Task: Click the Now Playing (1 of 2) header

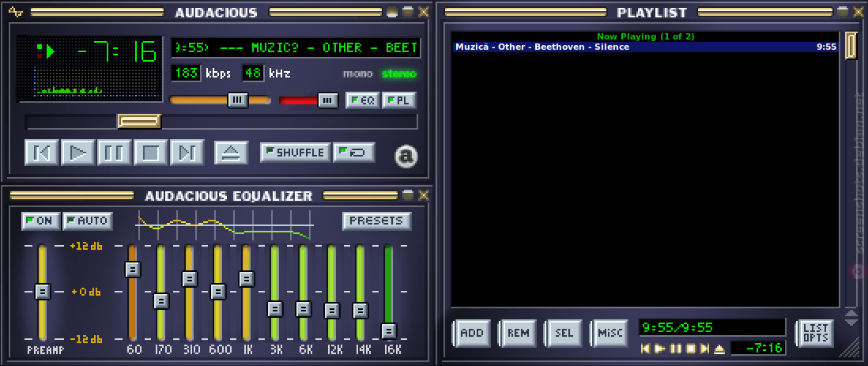Action: point(645,36)
